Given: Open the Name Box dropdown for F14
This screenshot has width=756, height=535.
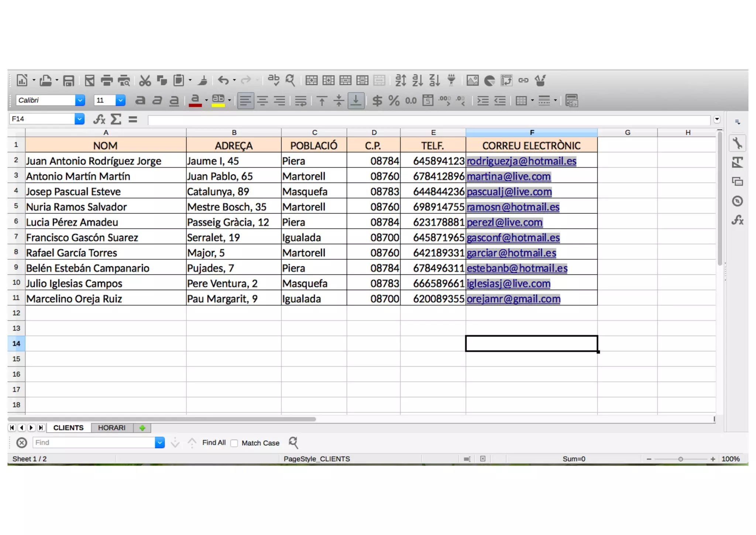Looking at the screenshot, I should click(79, 119).
